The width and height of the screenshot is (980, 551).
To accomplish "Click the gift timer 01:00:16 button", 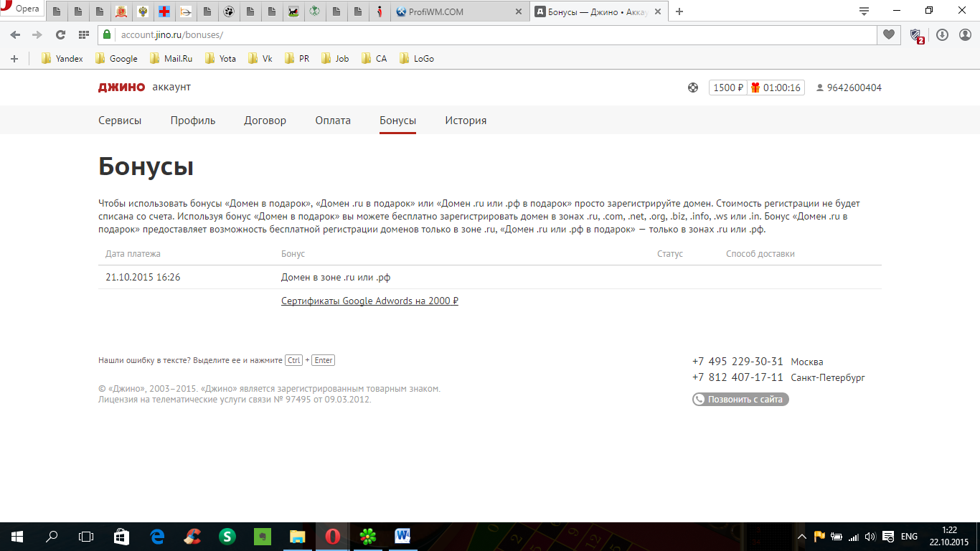I will (776, 88).
